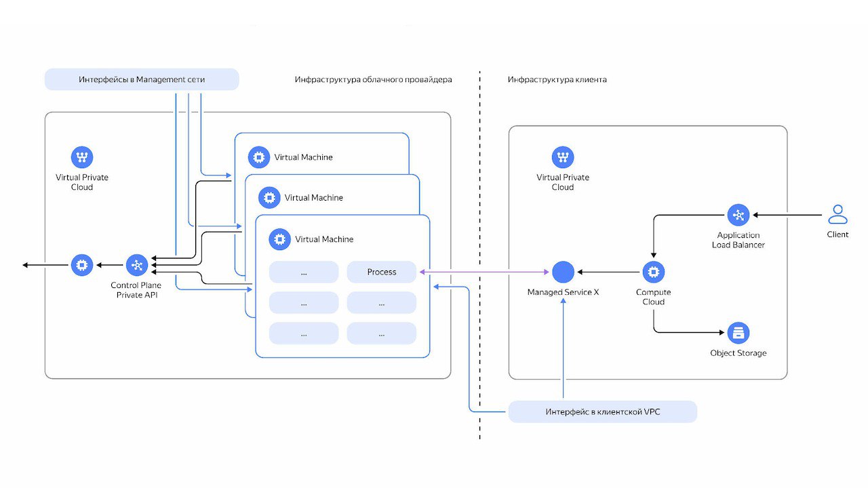Click the 'Application Load Balancer' label text
This screenshot has width=868, height=488.
(x=738, y=240)
